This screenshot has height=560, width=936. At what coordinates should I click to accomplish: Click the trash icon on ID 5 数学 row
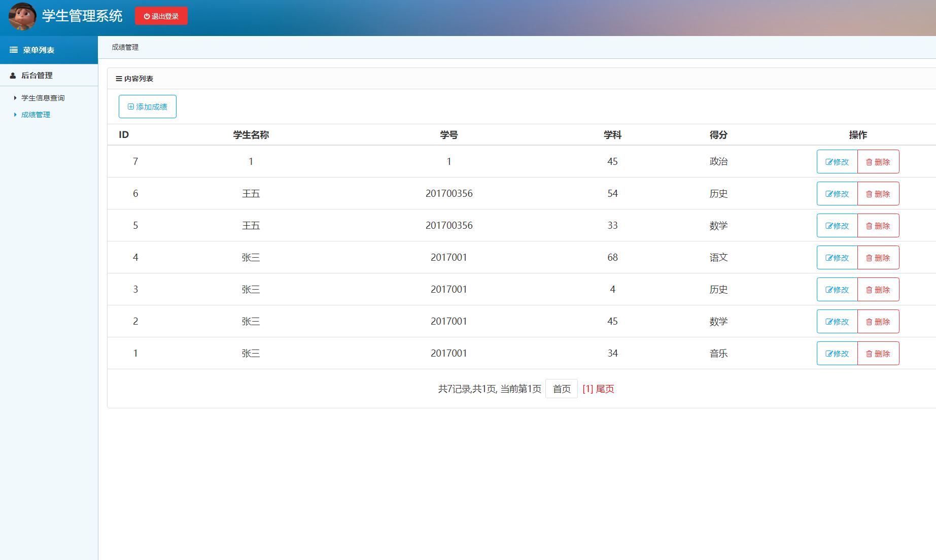[x=869, y=225]
